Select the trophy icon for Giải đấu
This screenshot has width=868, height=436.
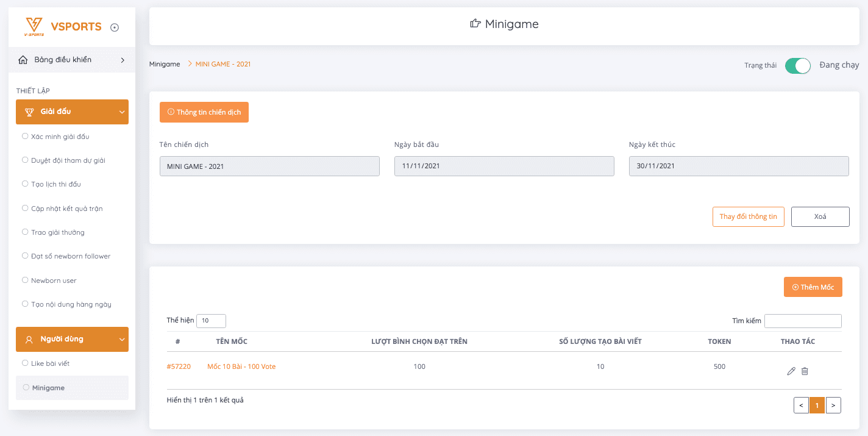pos(29,112)
